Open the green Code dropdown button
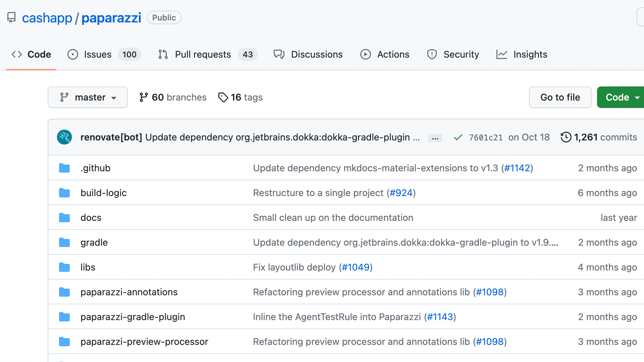Viewport: 644px width, 362px height. point(621,97)
